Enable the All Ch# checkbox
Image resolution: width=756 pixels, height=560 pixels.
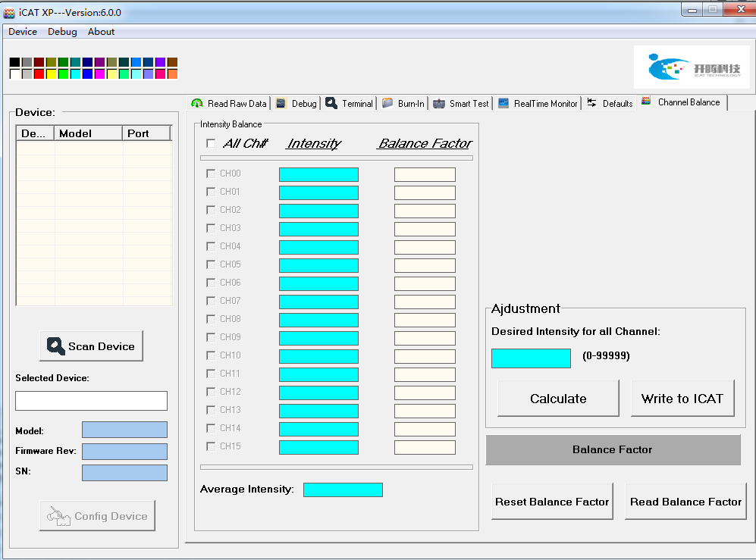211,143
